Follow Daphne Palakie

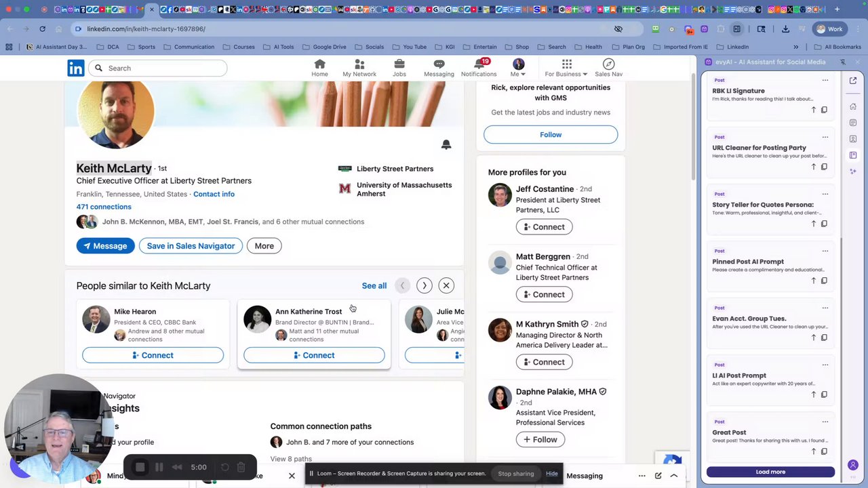pyautogui.click(x=540, y=439)
